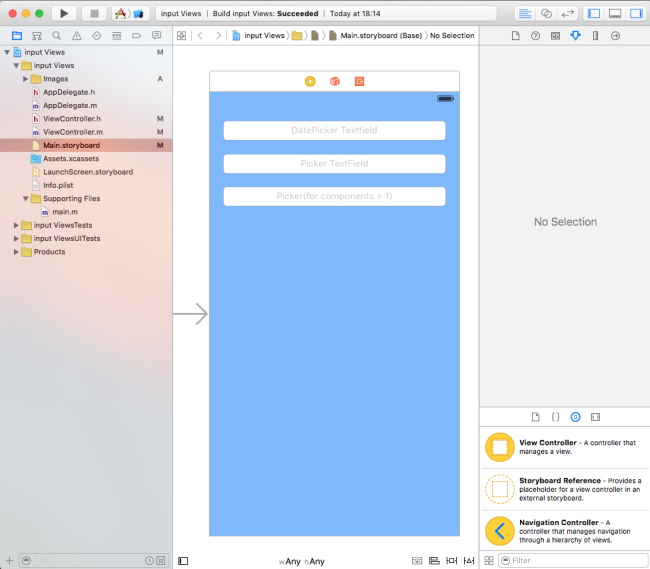Open the scheme selector in toolbar
The height and width of the screenshot is (569, 650).
click(129, 13)
